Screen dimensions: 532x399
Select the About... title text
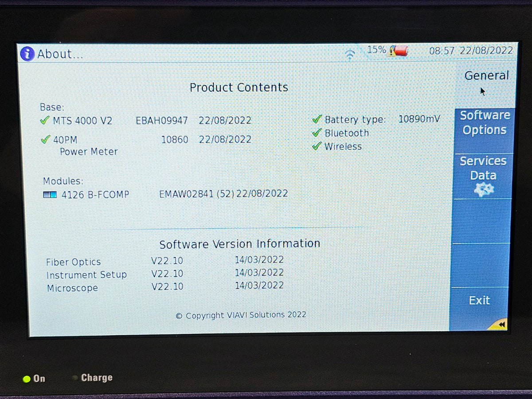[x=60, y=55]
